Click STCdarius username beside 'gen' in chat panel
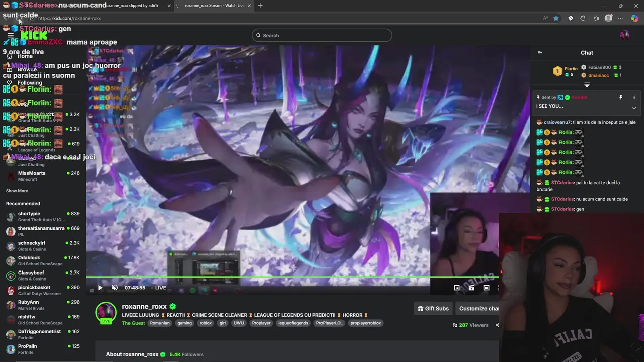 [562, 209]
